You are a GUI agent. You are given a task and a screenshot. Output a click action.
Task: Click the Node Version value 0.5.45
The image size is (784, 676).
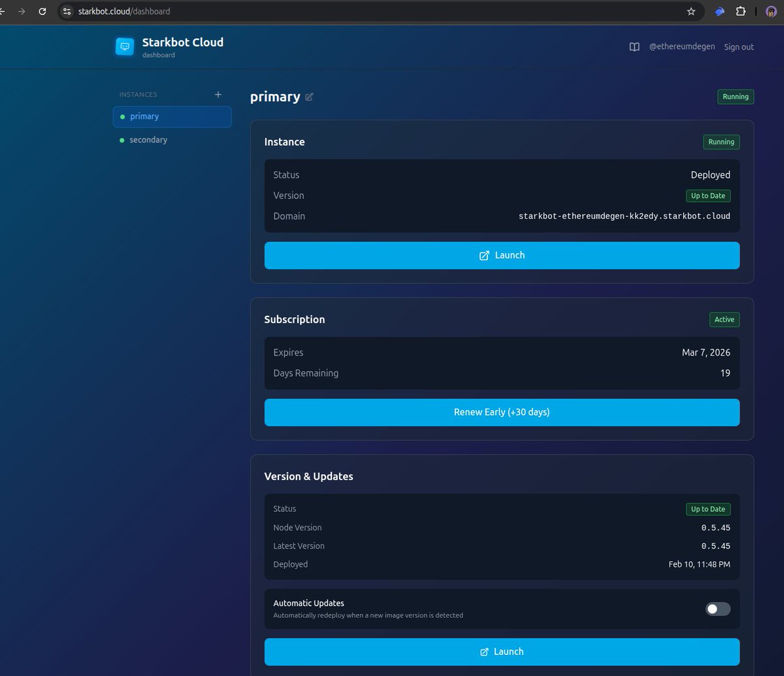click(716, 528)
